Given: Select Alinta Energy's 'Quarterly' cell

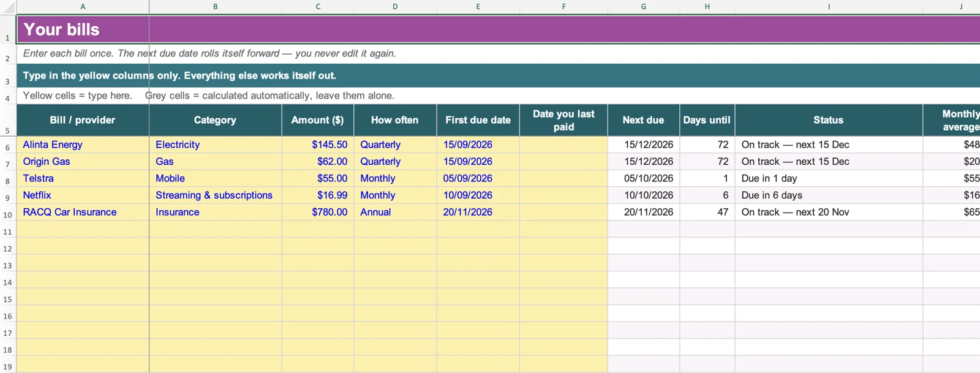Looking at the screenshot, I should point(395,145).
